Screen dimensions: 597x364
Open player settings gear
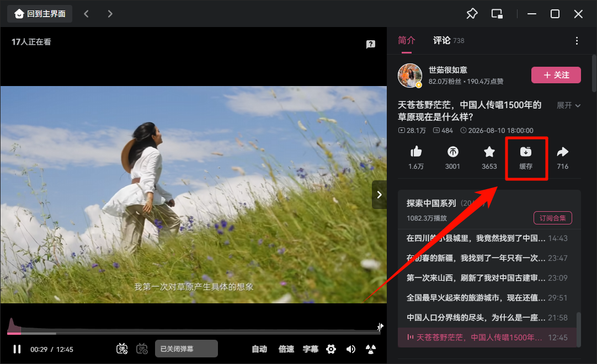click(x=331, y=349)
